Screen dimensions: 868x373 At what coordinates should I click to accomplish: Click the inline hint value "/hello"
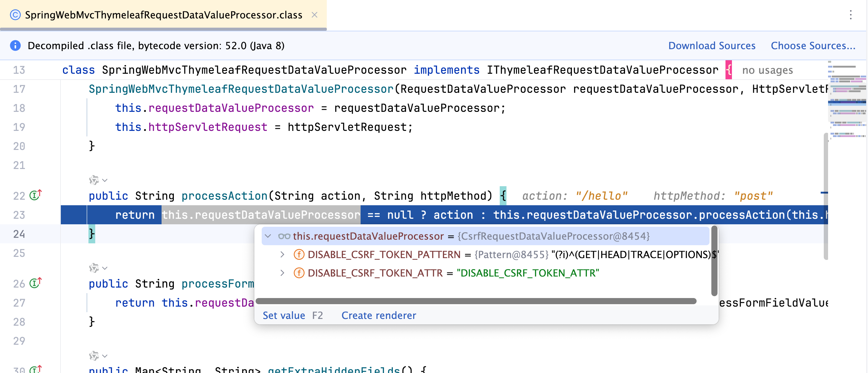click(x=601, y=196)
